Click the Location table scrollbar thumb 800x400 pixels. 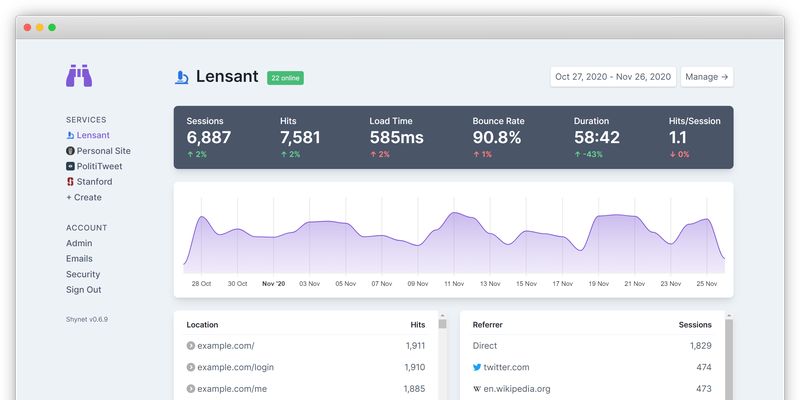click(442, 324)
